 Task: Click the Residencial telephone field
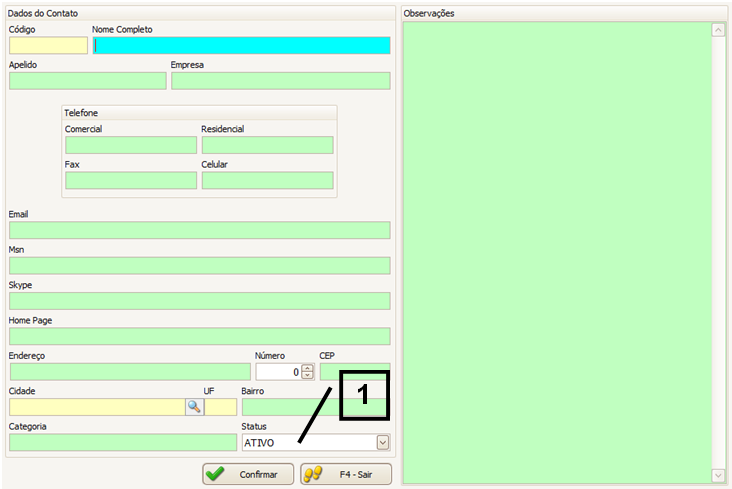[x=267, y=145]
